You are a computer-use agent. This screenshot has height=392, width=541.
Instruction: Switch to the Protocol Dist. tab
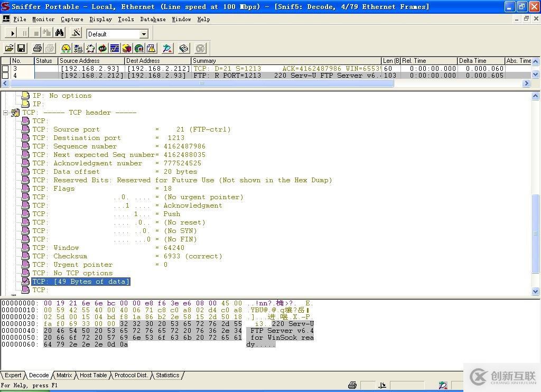point(131,375)
